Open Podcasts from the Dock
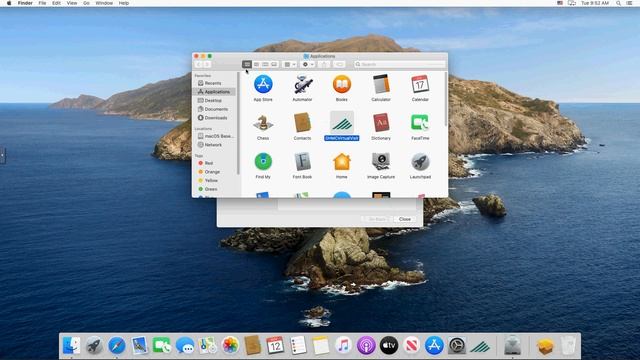Screen dimensions: 640x360 point(366,346)
